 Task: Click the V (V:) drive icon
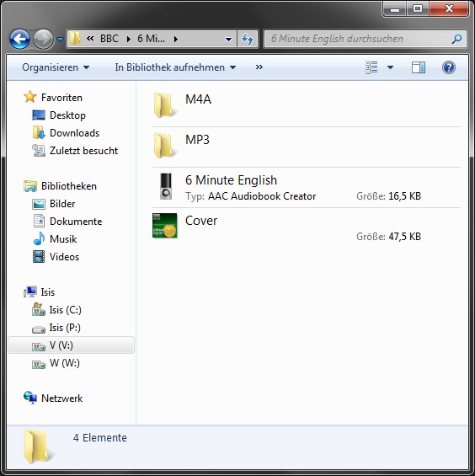tap(39, 346)
